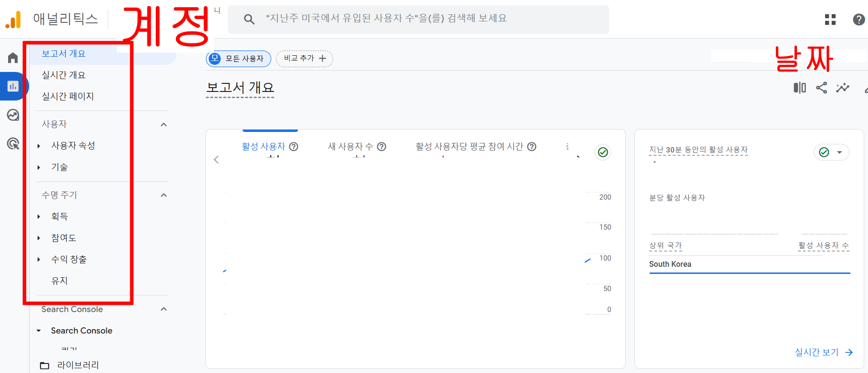This screenshot has height=373, width=868.
Task: Click the help icon next to 활성 사용자
Action: [294, 147]
